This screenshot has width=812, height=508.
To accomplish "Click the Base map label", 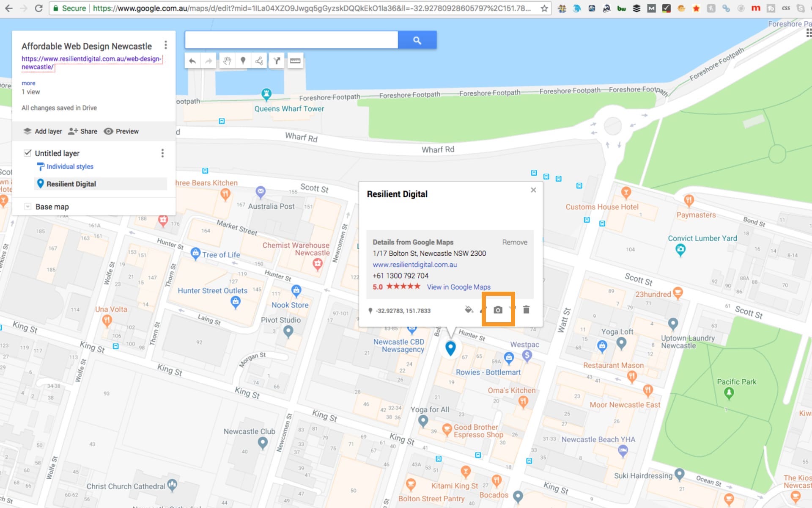I will (52, 207).
